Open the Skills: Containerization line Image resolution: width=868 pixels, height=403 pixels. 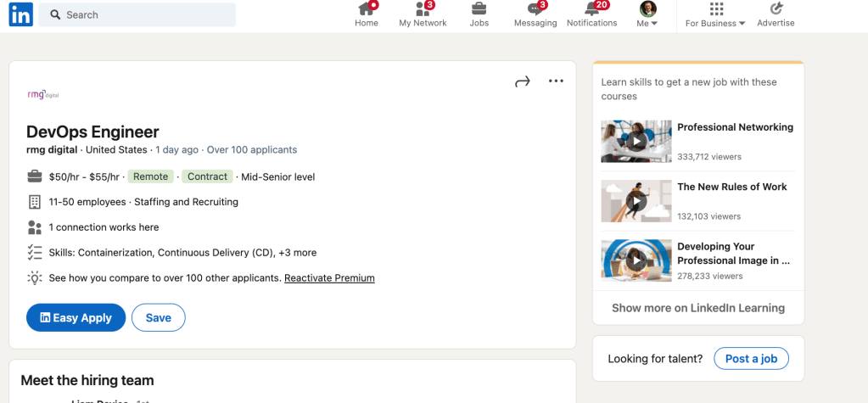click(182, 253)
